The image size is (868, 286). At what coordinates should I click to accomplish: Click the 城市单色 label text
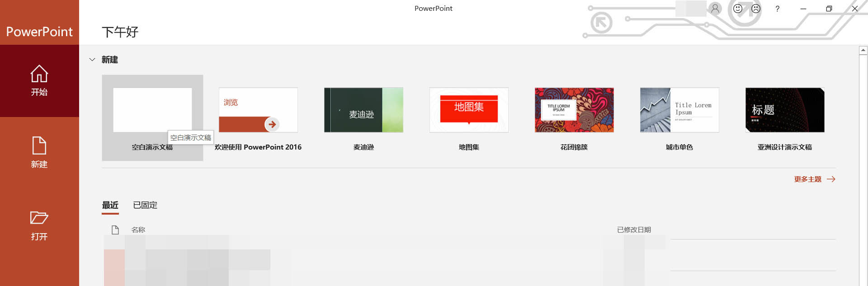(679, 147)
